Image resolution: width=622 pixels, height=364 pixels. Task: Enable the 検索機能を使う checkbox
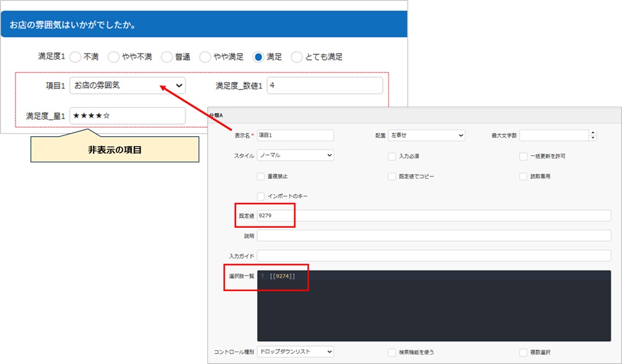[392, 352]
